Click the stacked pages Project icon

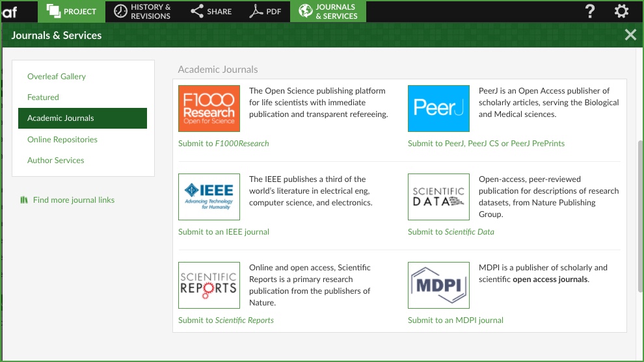click(x=53, y=11)
